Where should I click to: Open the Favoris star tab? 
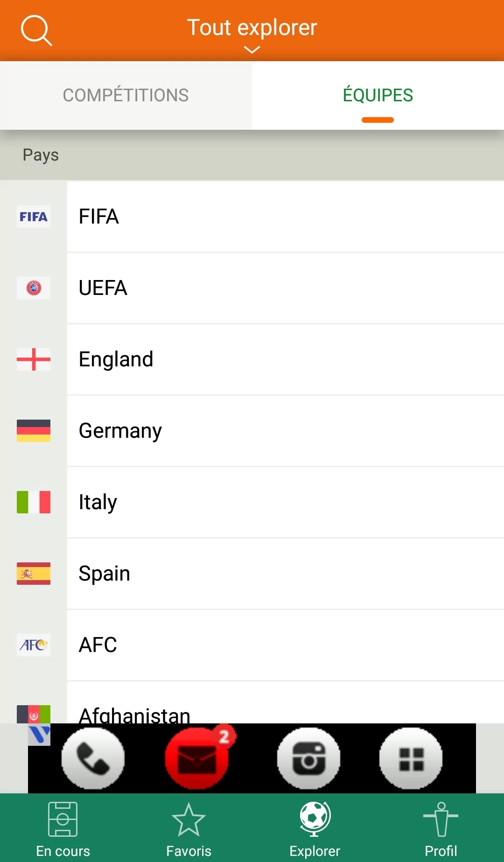189,829
